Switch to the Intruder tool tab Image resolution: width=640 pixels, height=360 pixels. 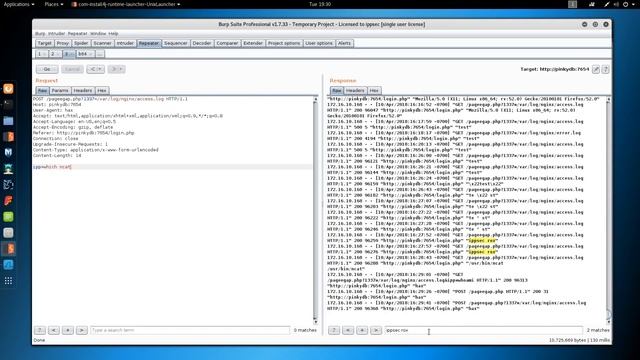125,43
